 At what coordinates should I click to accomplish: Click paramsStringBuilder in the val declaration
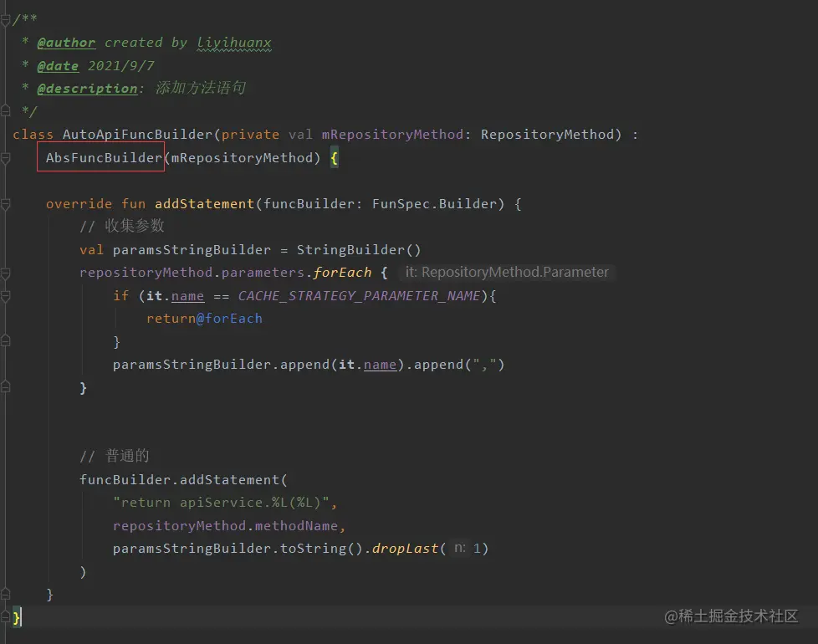[192, 250]
